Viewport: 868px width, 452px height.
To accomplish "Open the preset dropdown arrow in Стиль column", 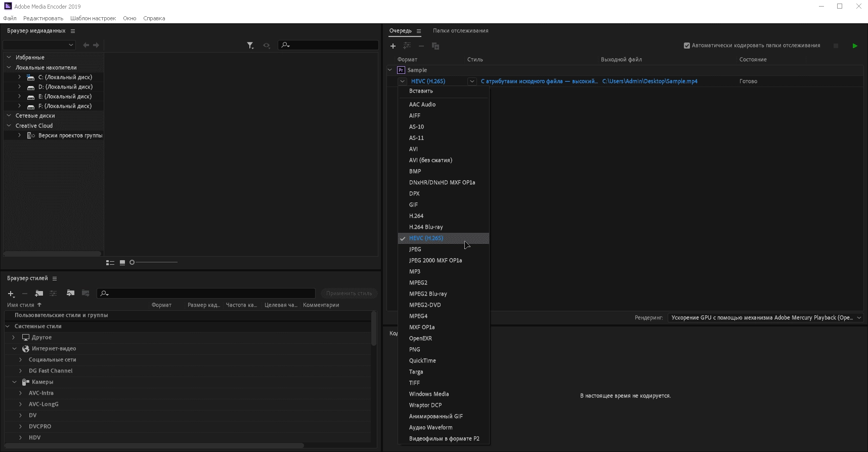I will [472, 81].
